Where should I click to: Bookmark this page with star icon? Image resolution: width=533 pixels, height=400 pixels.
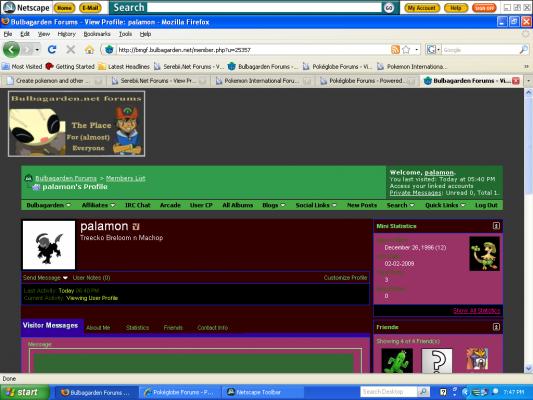click(406, 50)
